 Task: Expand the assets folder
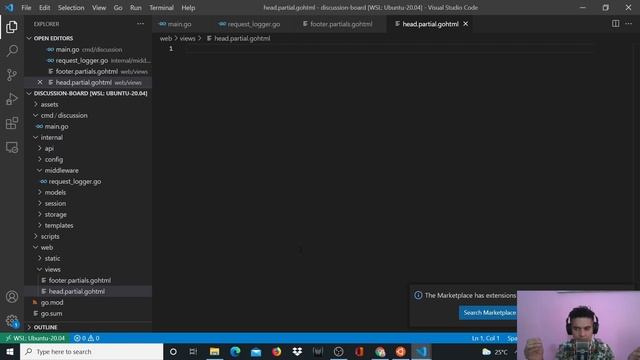[x=49, y=104]
